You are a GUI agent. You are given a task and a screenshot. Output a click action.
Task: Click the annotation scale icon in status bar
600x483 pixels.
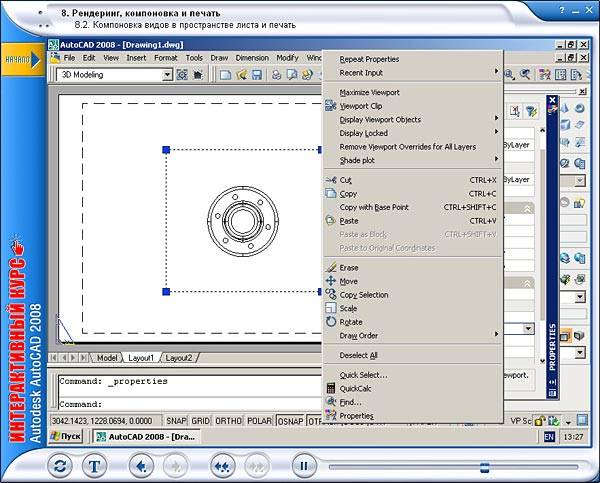coord(553,421)
